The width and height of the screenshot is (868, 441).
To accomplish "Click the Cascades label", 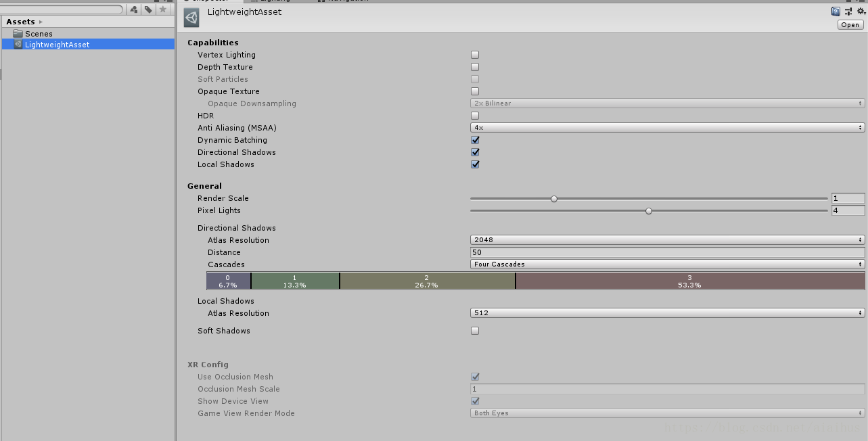I will (x=226, y=264).
